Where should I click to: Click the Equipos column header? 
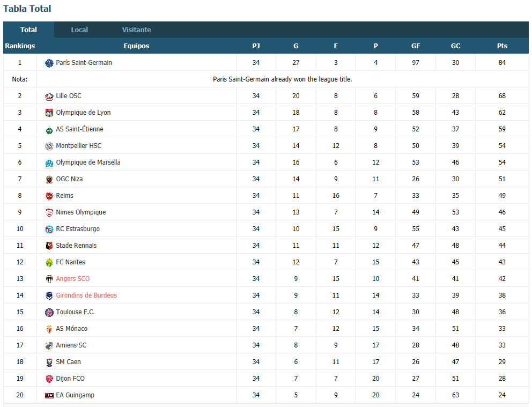pos(136,46)
